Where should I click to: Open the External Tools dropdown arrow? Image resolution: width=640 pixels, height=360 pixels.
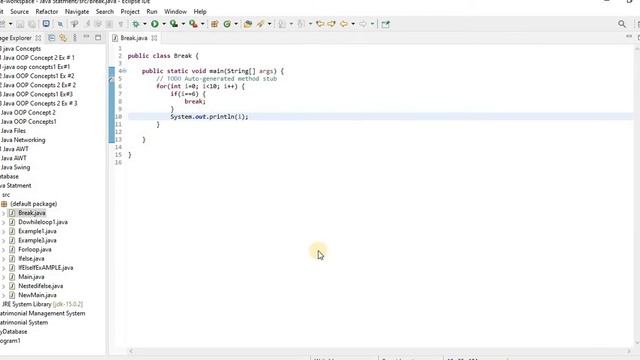point(202,24)
